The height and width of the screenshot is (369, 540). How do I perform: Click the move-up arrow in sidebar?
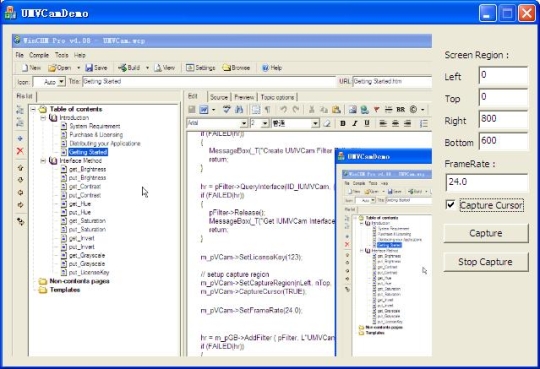20,168
